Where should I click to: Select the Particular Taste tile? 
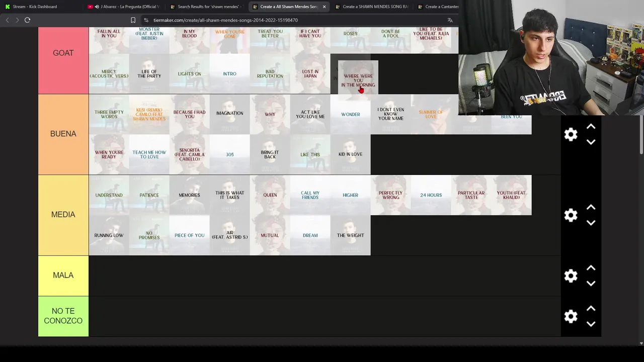click(x=471, y=195)
